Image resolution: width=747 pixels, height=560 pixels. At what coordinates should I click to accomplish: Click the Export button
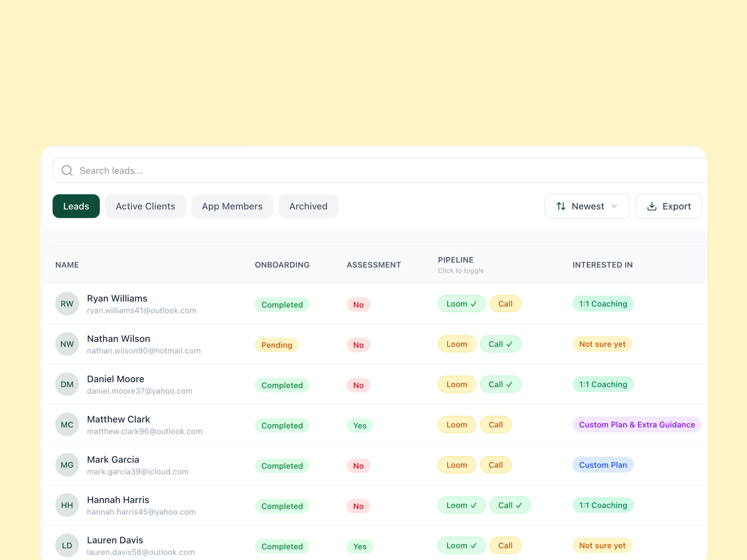669,206
